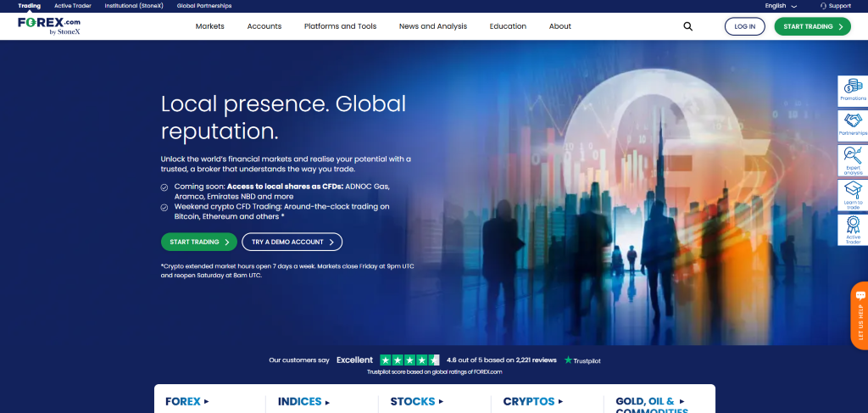
Task: Open the Markets menu
Action: [x=210, y=26]
